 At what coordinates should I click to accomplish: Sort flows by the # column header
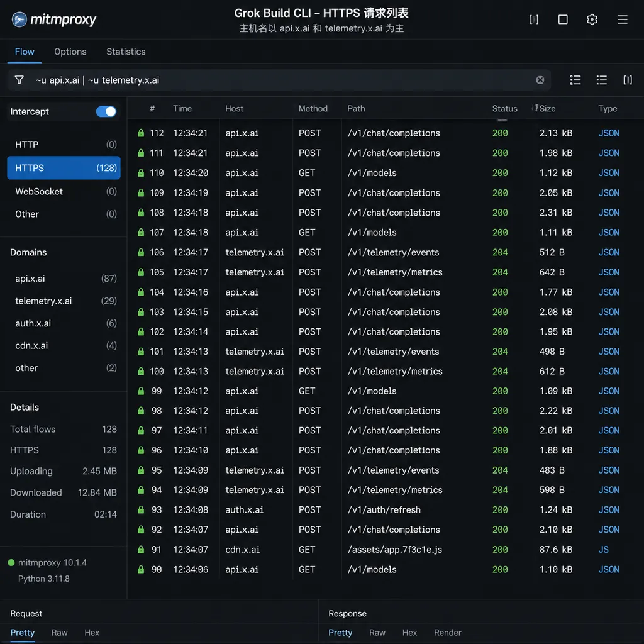tap(152, 108)
